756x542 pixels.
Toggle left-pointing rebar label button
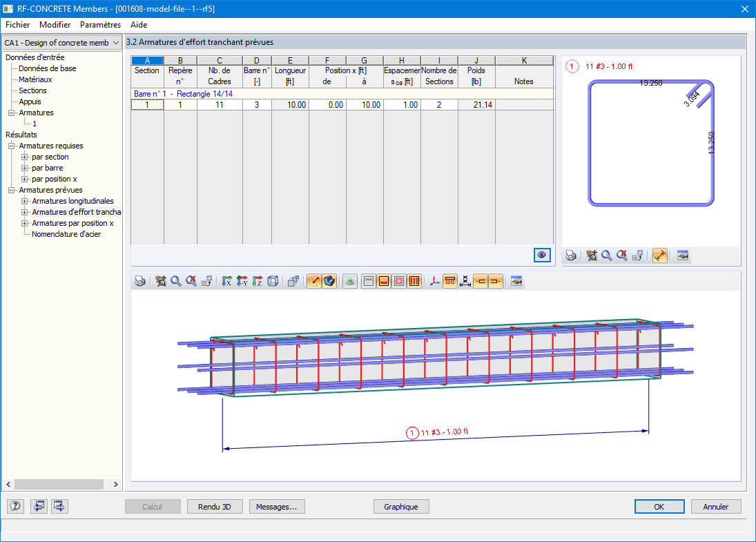point(481,281)
